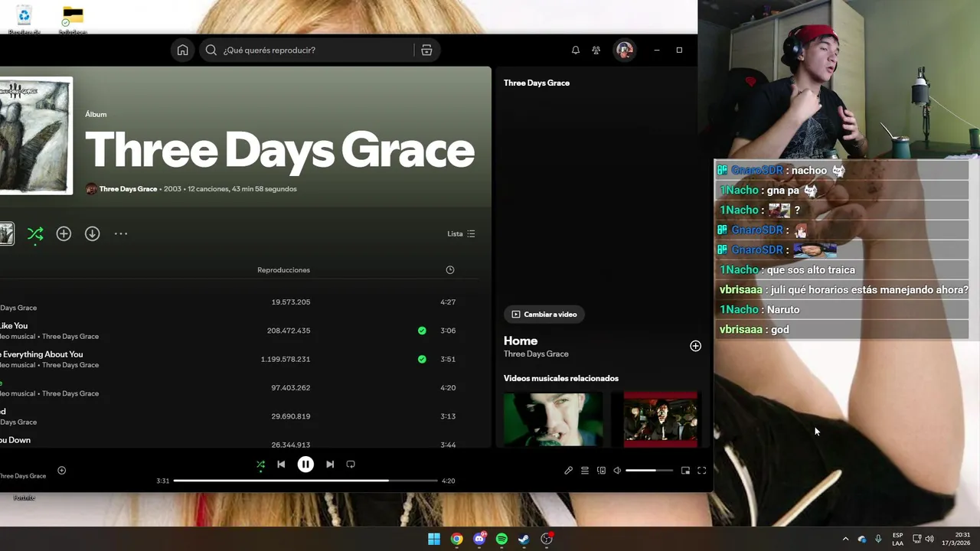Go to Spotify Home via house icon
The width and height of the screenshot is (980, 551).
pos(182,50)
